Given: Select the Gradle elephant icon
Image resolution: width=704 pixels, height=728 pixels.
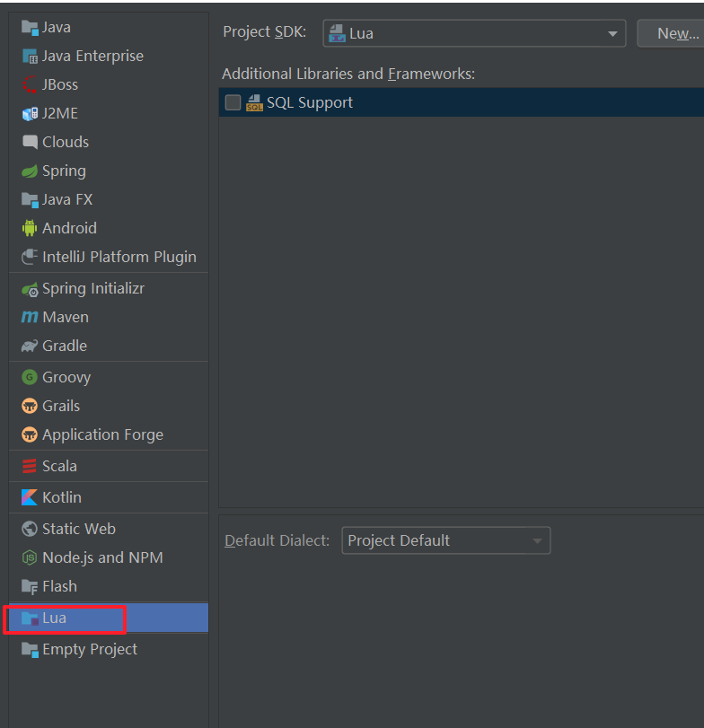Looking at the screenshot, I should (30, 346).
